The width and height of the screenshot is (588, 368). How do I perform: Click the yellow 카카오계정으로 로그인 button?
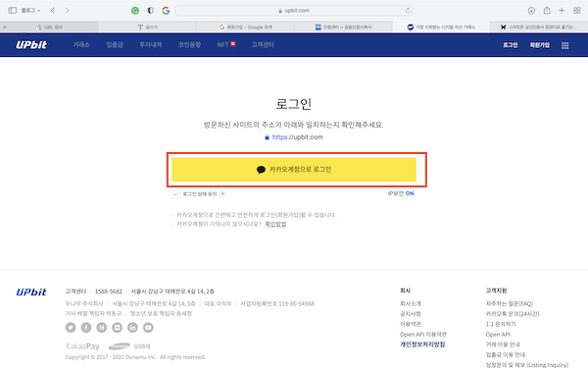(x=294, y=170)
